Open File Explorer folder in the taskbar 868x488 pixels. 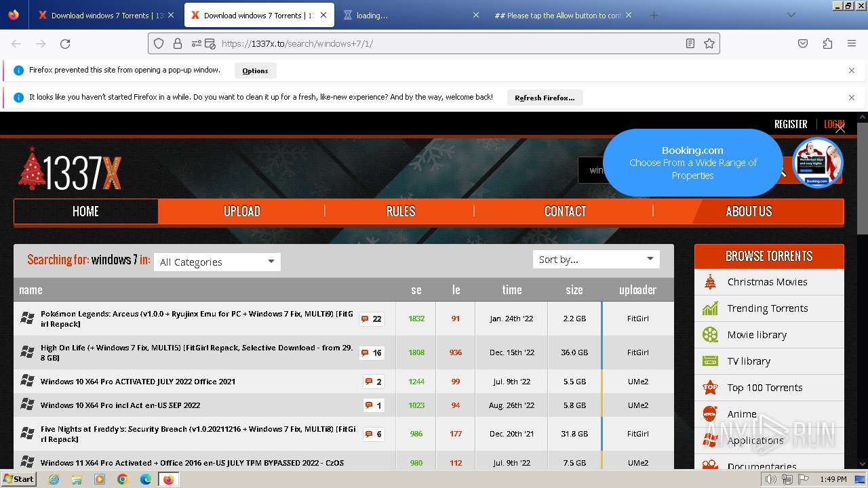pos(77,479)
